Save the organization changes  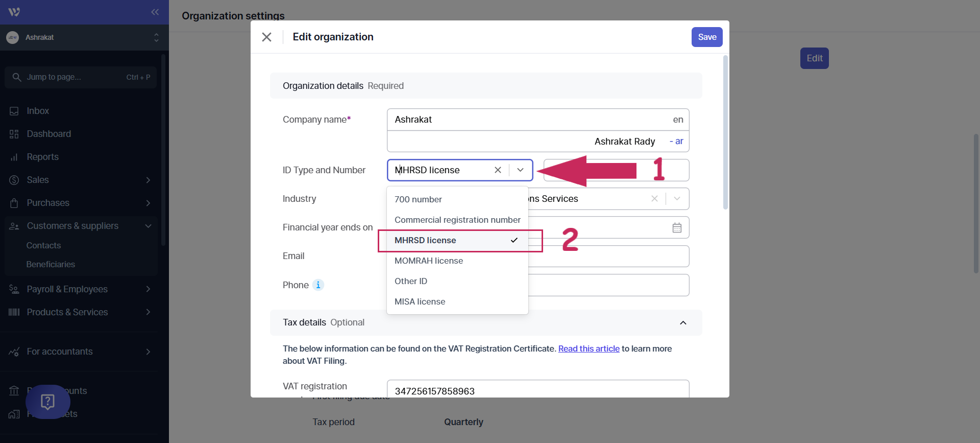pos(707,37)
